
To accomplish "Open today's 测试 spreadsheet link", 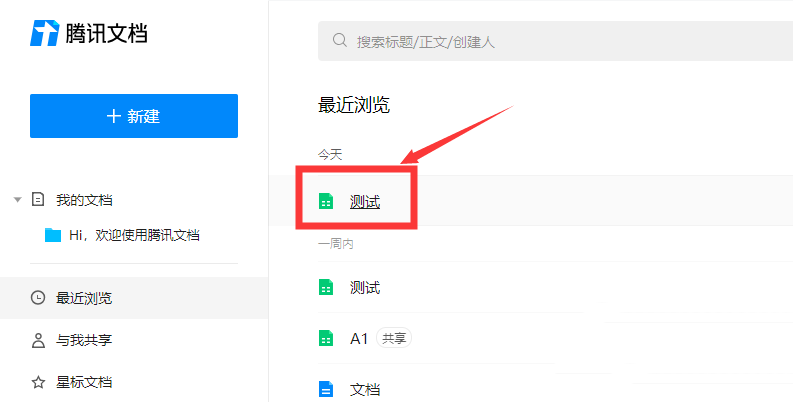I will click(365, 202).
